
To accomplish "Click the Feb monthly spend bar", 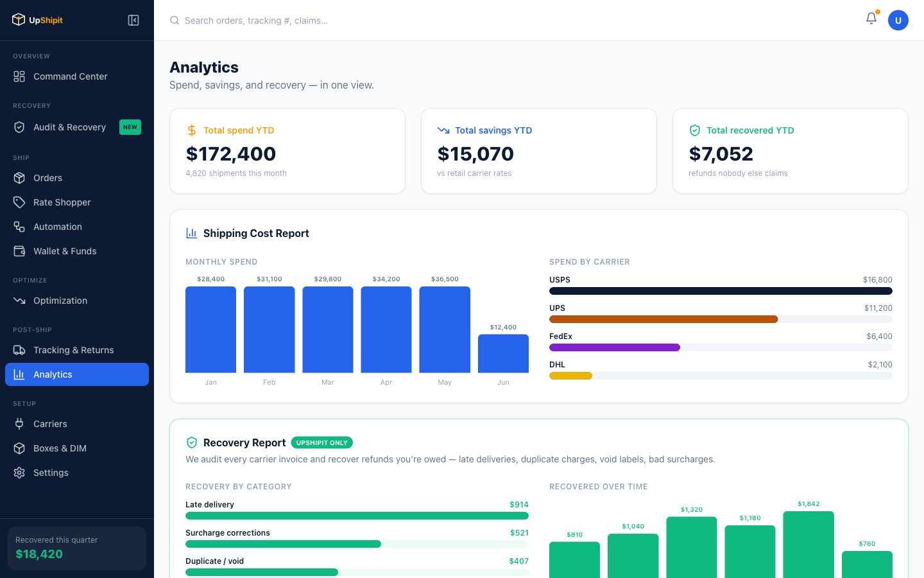I will [269, 329].
